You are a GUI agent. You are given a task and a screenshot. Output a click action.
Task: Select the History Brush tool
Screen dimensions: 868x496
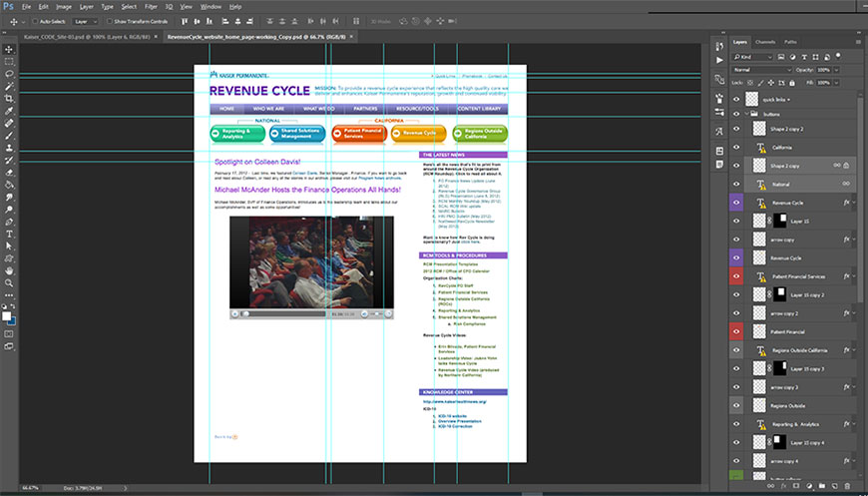tap(9, 160)
